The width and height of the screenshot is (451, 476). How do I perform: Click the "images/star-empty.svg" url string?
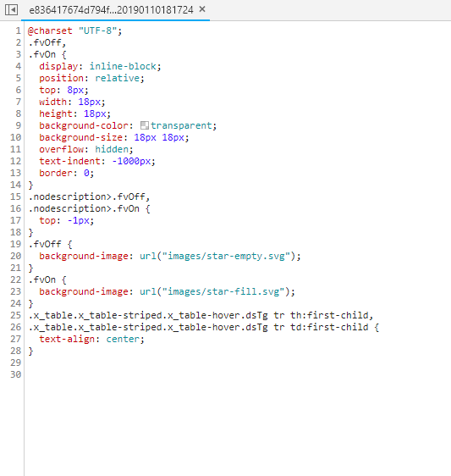pyautogui.click(x=226, y=256)
